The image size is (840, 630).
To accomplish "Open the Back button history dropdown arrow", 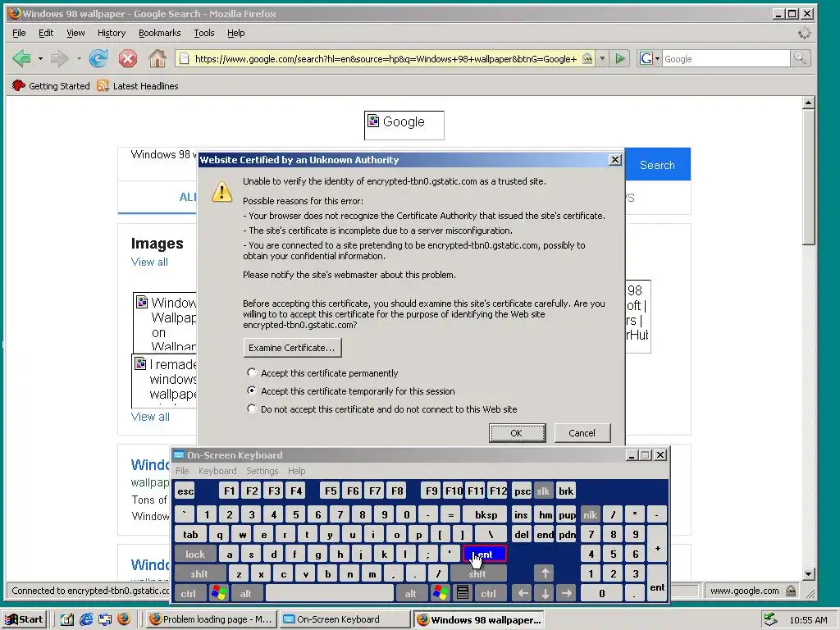I will 40,58.
